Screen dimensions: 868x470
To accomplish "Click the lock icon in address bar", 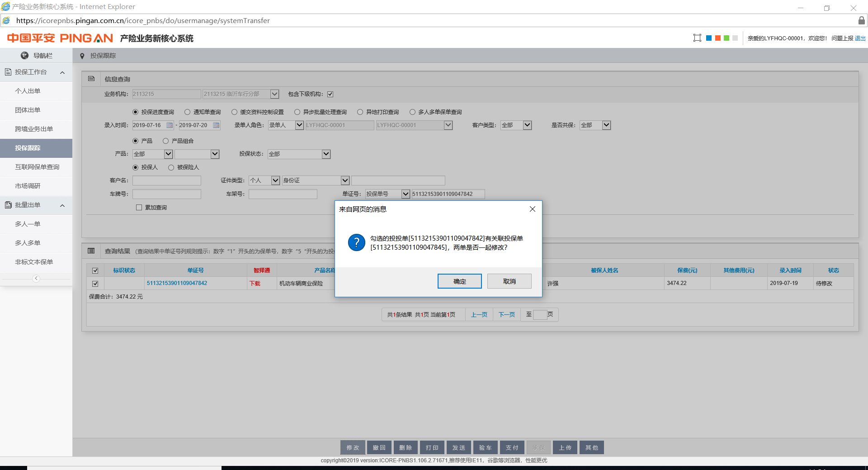I will (862, 20).
